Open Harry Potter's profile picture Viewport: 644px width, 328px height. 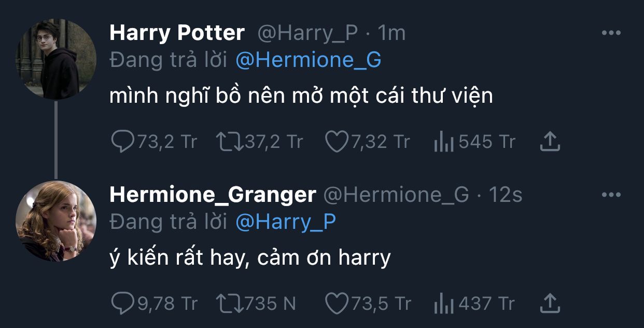(56, 59)
